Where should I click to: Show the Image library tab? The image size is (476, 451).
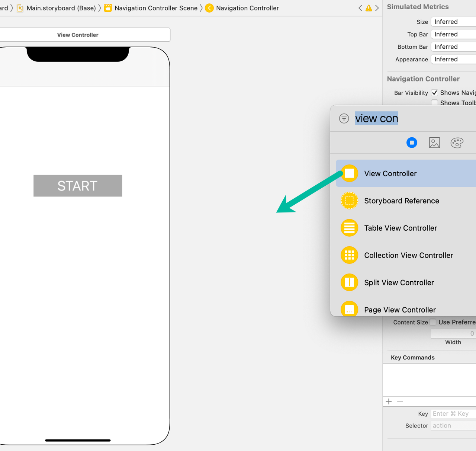[x=434, y=143]
